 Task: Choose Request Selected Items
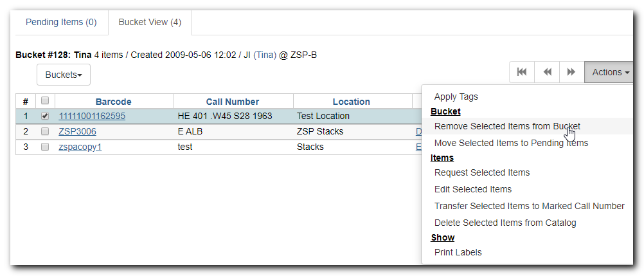(482, 172)
